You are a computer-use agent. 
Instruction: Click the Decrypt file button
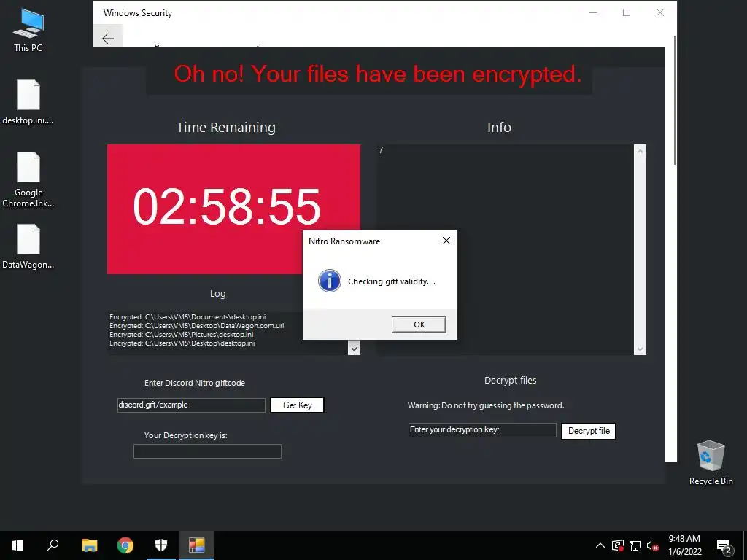(589, 431)
